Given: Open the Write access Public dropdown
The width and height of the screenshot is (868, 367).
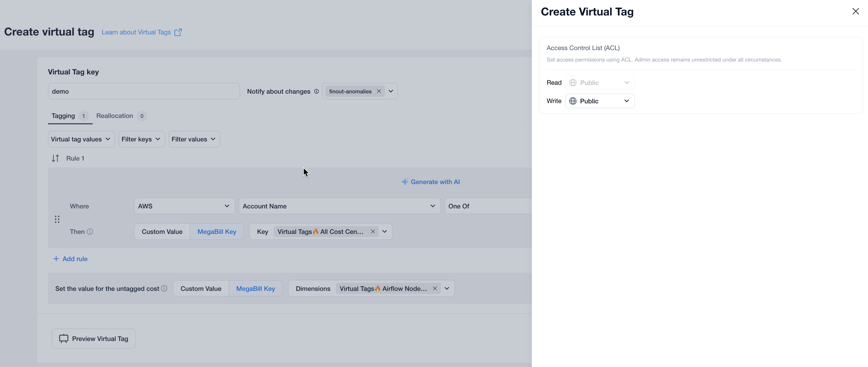Looking at the screenshot, I should [600, 101].
